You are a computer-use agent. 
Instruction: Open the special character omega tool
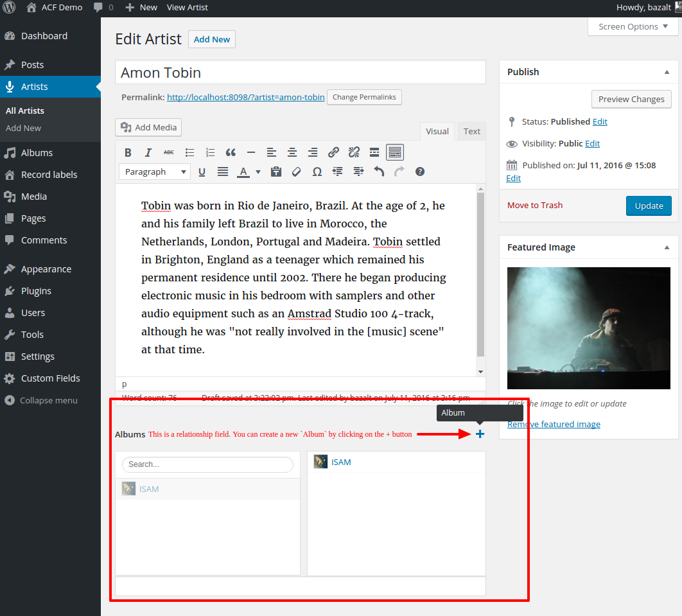click(317, 172)
